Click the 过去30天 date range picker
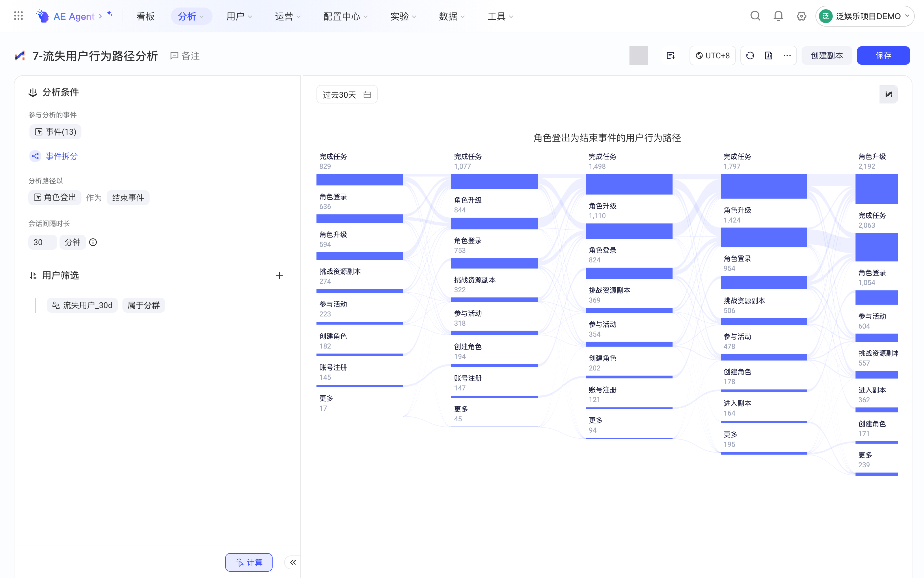The width and height of the screenshot is (924, 578). 347,95
